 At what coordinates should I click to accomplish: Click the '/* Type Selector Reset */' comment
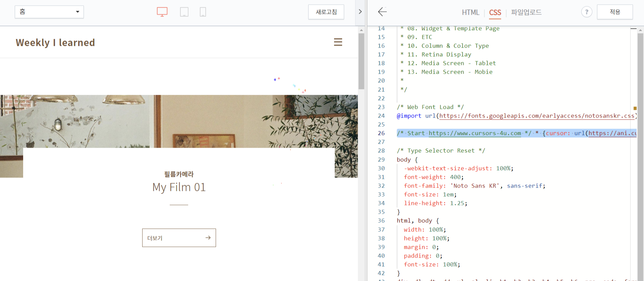coord(441,151)
